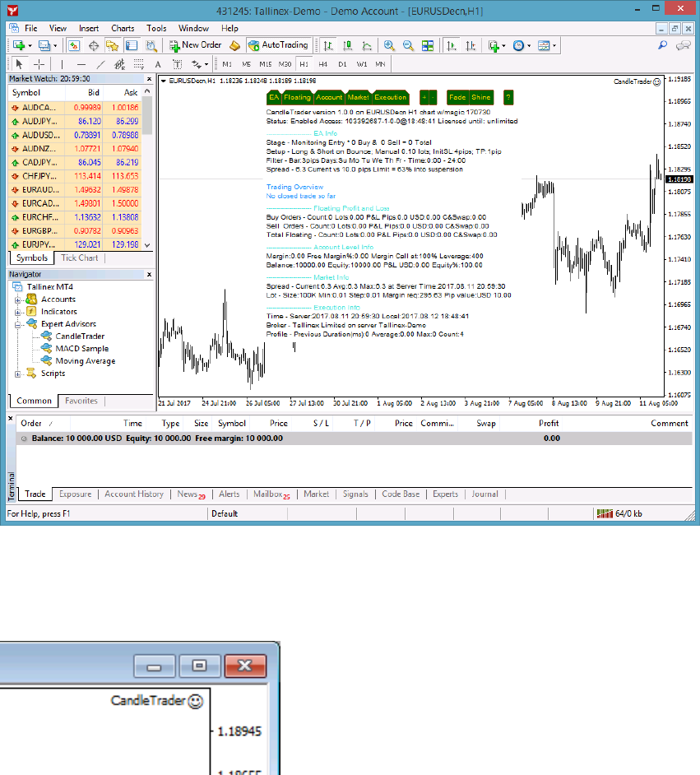The height and width of the screenshot is (775, 700).
Task: Click the green Account panel button
Action: click(x=329, y=97)
